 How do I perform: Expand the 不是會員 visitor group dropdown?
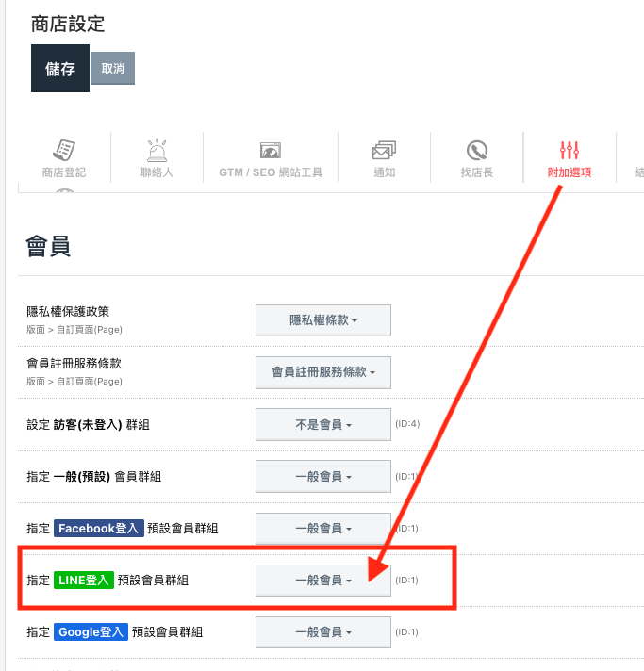click(x=323, y=424)
